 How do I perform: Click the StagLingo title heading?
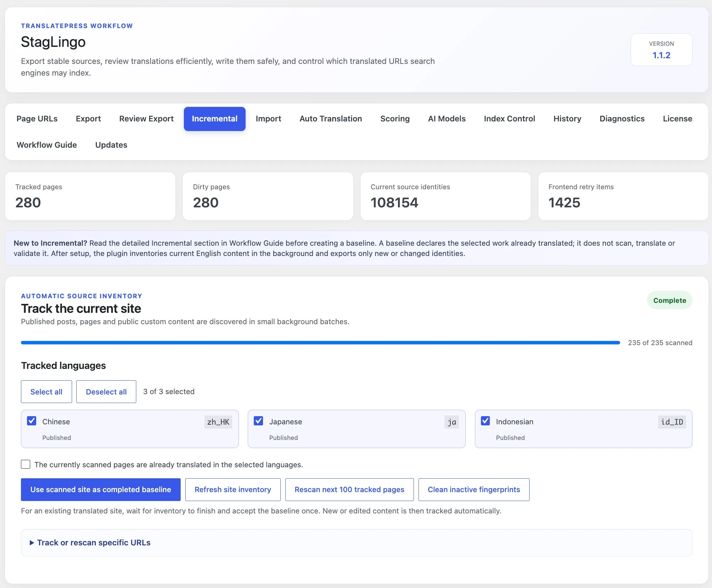(53, 42)
